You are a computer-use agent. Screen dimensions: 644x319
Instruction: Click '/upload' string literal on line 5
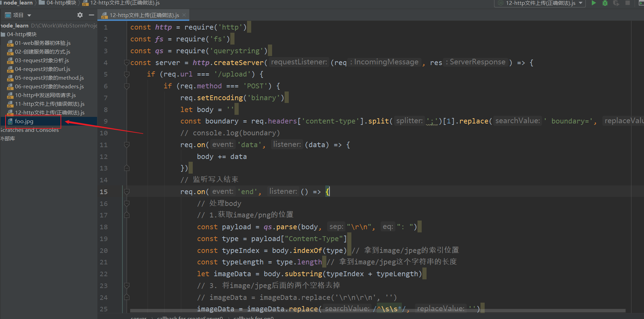(232, 74)
